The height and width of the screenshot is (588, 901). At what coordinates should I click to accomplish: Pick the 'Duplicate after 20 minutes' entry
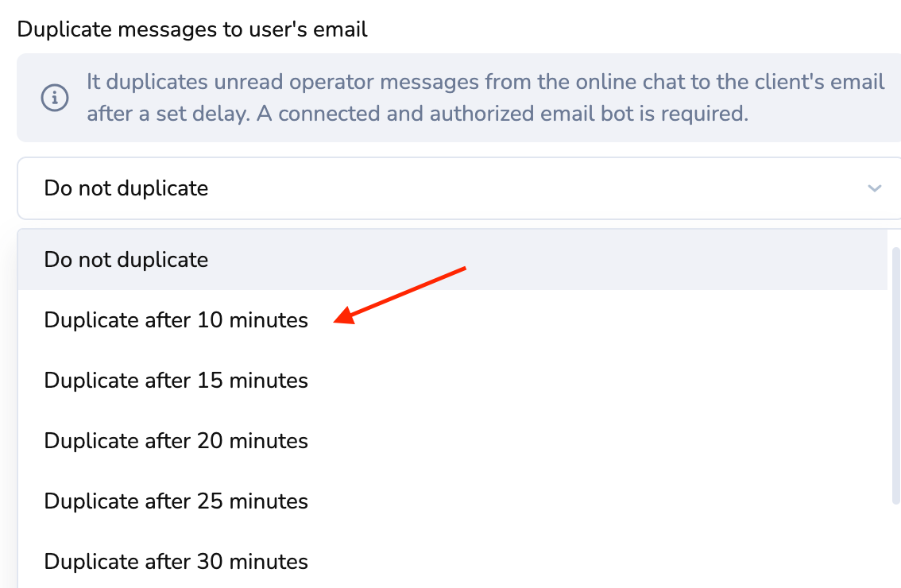click(x=176, y=441)
